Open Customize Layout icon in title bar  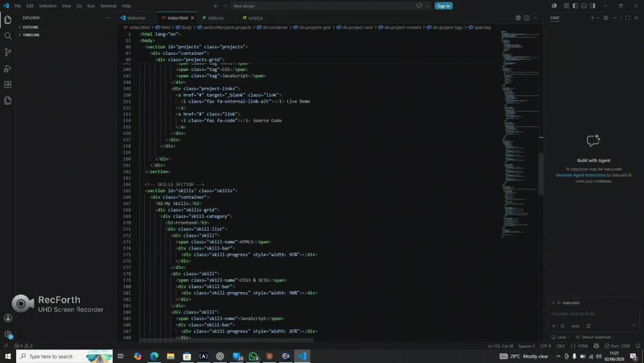(x=566, y=6)
